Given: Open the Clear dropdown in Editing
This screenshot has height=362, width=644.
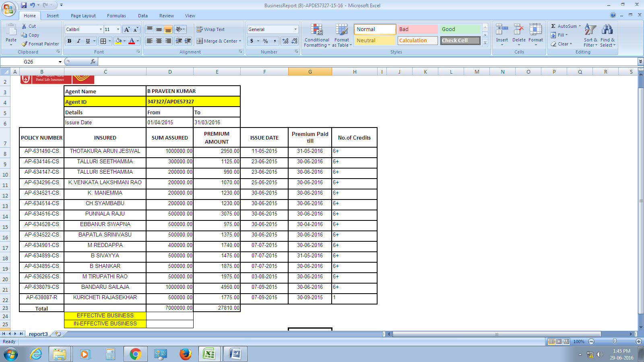Looking at the screenshot, I should [561, 44].
